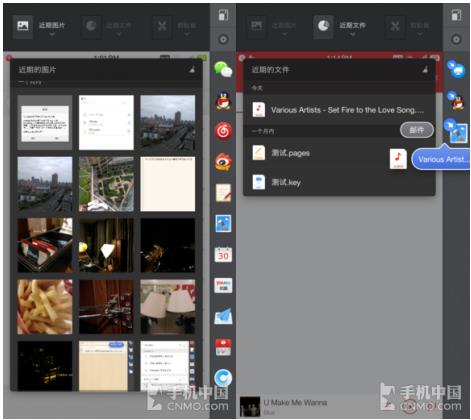Open the calendar icon showing 30
The height and width of the screenshot is (420, 471).
223,255
